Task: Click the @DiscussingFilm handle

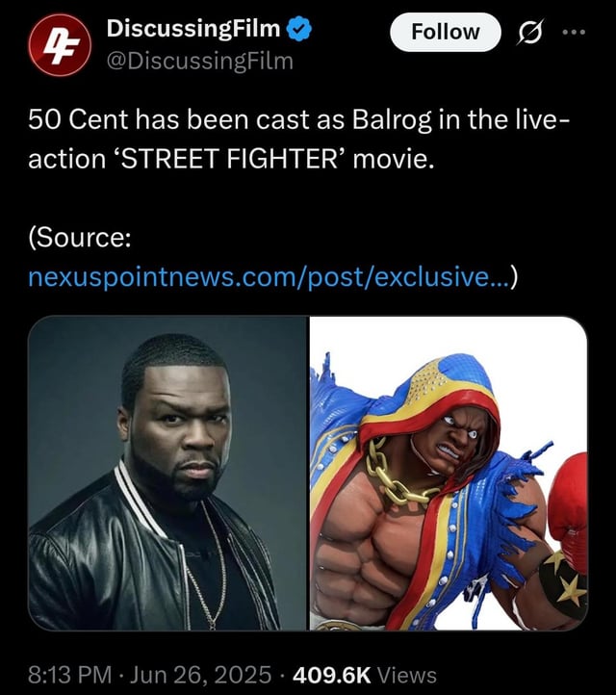Action: (x=200, y=61)
